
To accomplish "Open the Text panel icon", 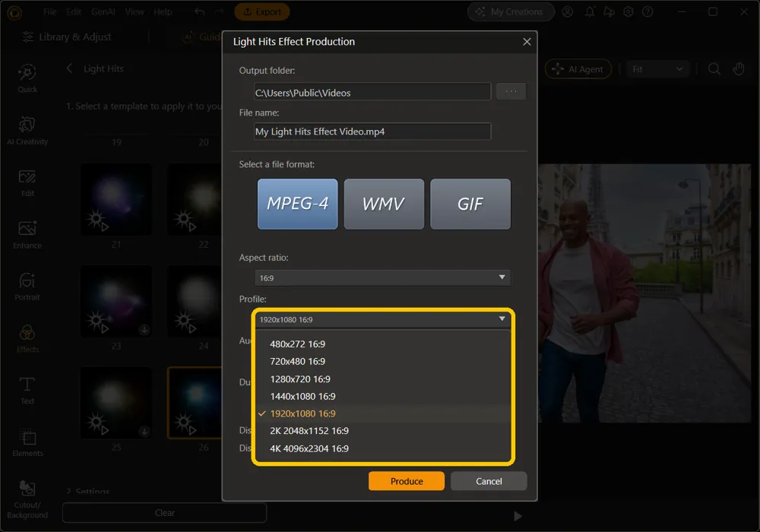I will [27, 391].
